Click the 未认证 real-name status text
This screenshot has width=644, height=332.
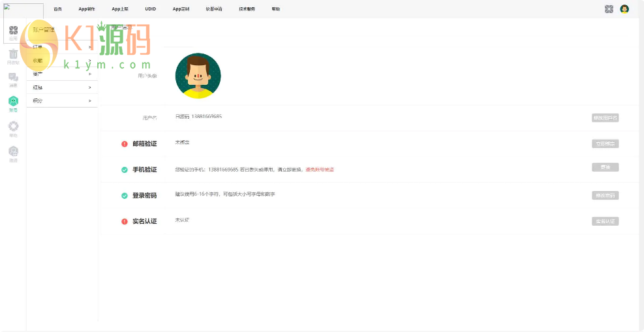click(x=182, y=220)
